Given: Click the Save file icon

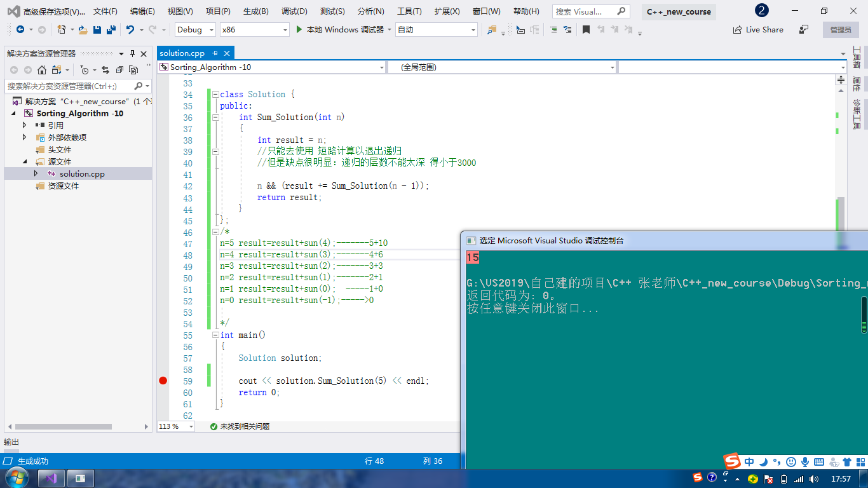Looking at the screenshot, I should point(97,30).
